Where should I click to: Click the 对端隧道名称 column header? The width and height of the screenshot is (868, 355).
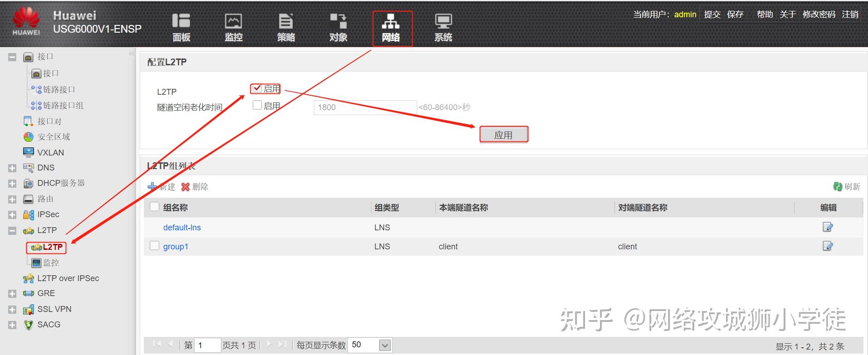tap(643, 208)
